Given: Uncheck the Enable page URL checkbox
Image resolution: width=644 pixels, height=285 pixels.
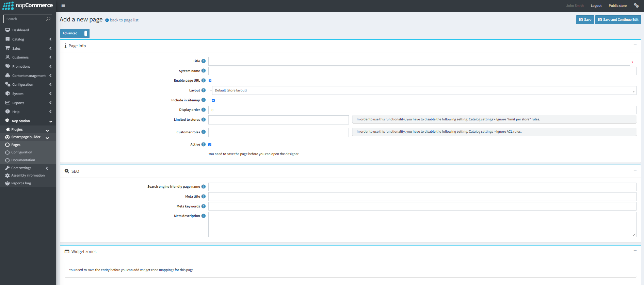Looking at the screenshot, I should [210, 81].
